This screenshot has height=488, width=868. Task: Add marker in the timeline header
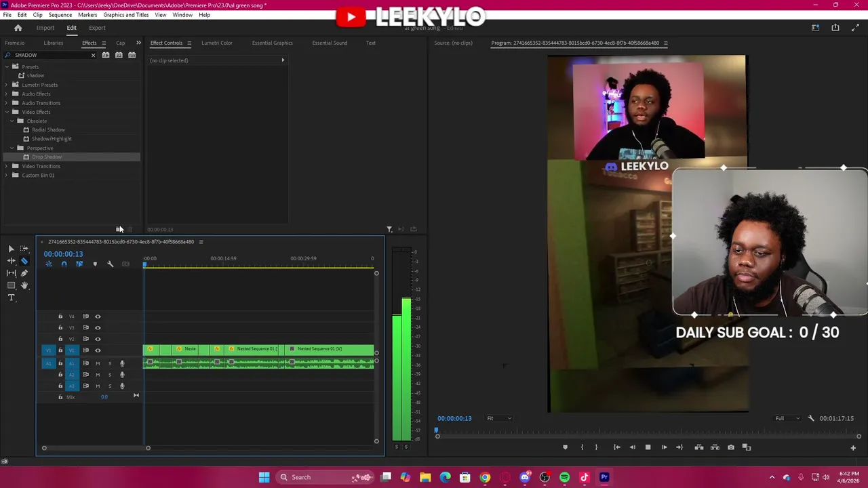point(95,264)
